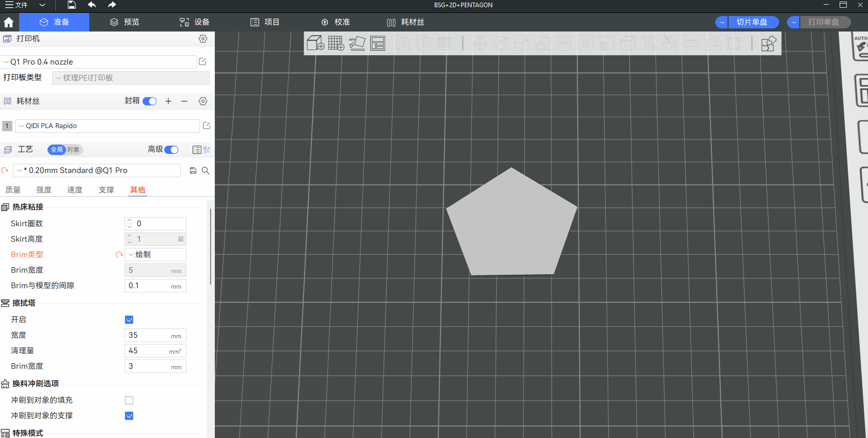Viewport: 868px width, 438px height.
Task: Search process settings with magnifier icon
Action: (x=206, y=170)
